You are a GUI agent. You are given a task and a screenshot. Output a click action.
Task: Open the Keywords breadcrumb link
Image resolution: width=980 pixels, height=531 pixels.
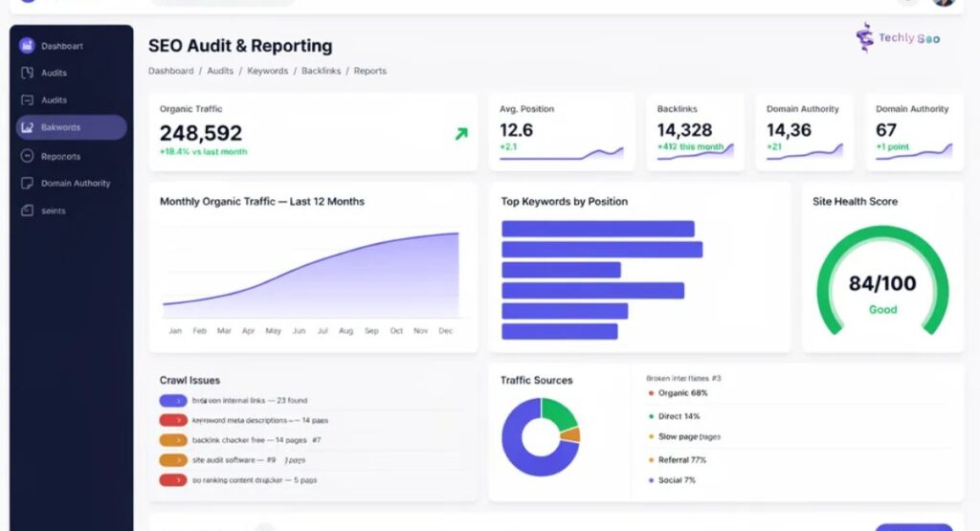click(x=268, y=71)
